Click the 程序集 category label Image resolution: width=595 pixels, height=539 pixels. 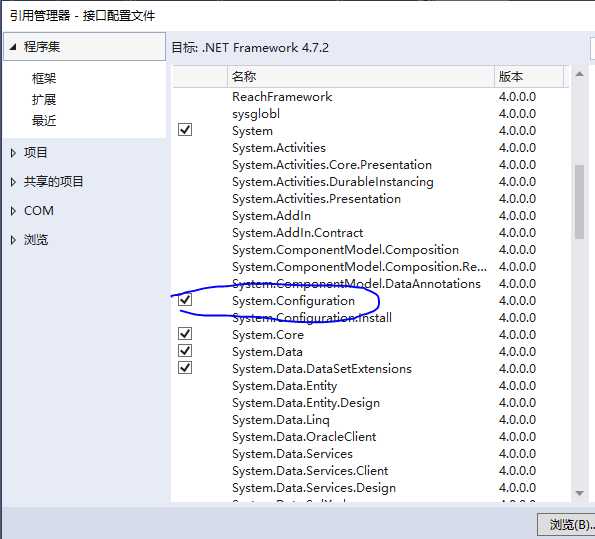tap(42, 47)
